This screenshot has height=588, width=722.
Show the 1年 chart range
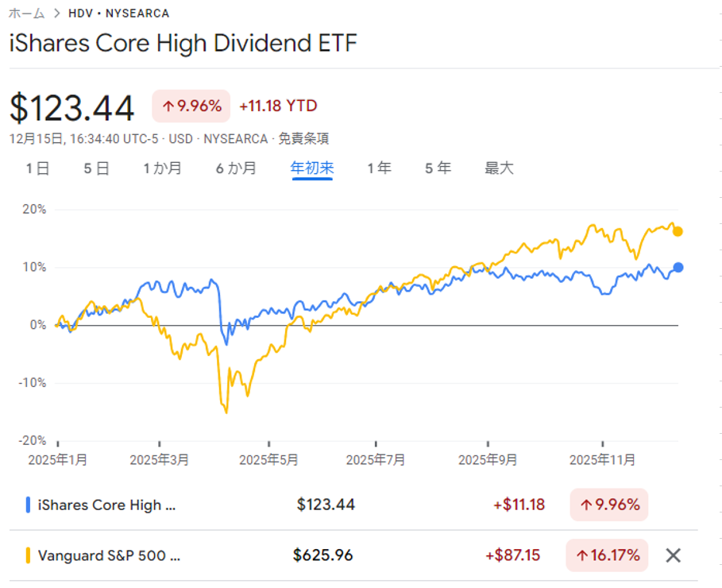379,168
